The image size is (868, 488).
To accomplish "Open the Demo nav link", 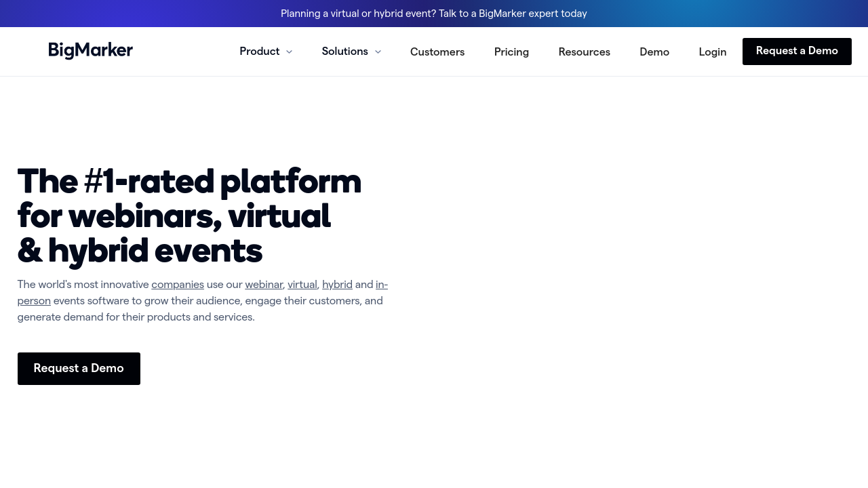I will tap(654, 52).
